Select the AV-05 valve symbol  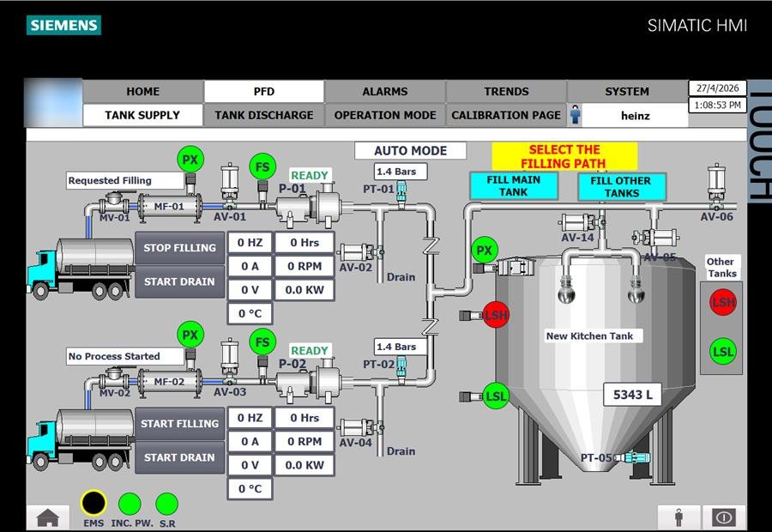point(656,238)
